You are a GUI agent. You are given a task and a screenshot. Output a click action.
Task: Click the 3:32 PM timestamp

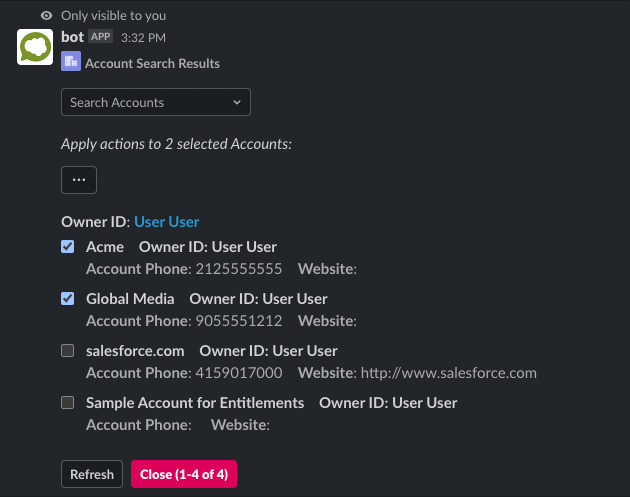pos(143,38)
